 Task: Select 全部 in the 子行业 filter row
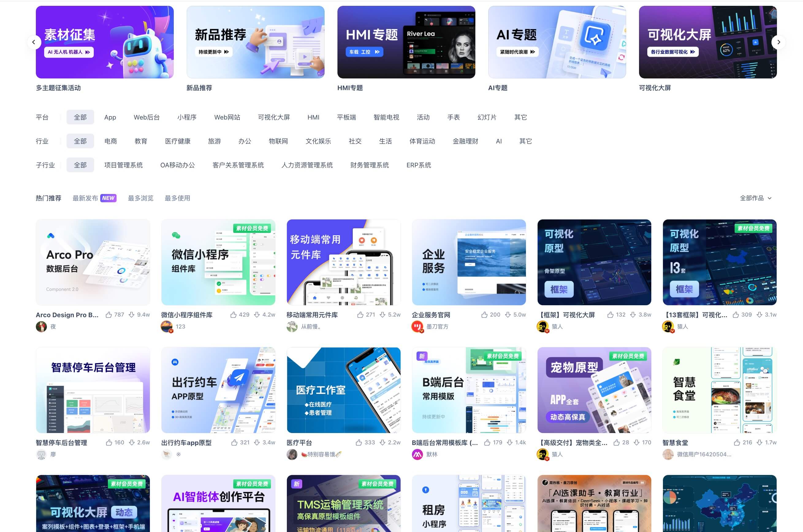click(80, 165)
